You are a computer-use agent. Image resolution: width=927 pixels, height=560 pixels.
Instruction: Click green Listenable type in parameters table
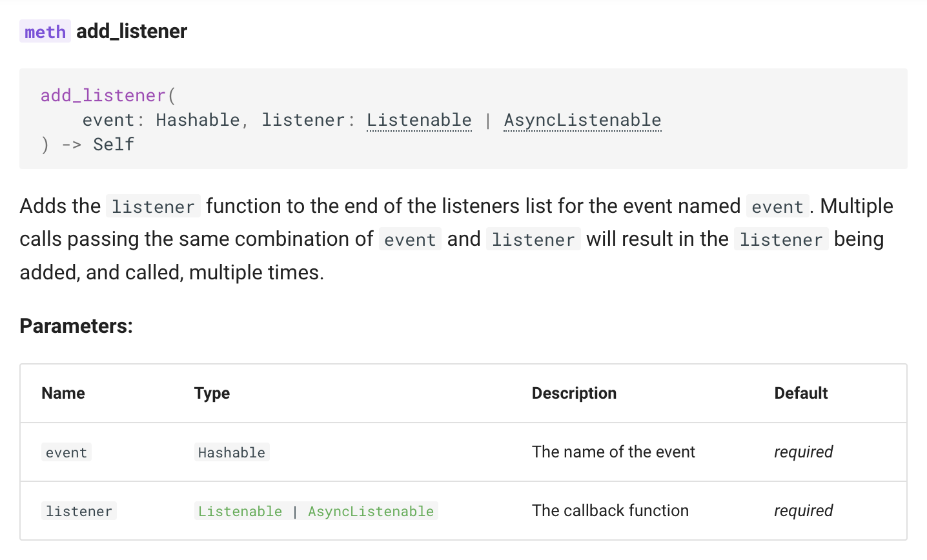[x=240, y=511]
